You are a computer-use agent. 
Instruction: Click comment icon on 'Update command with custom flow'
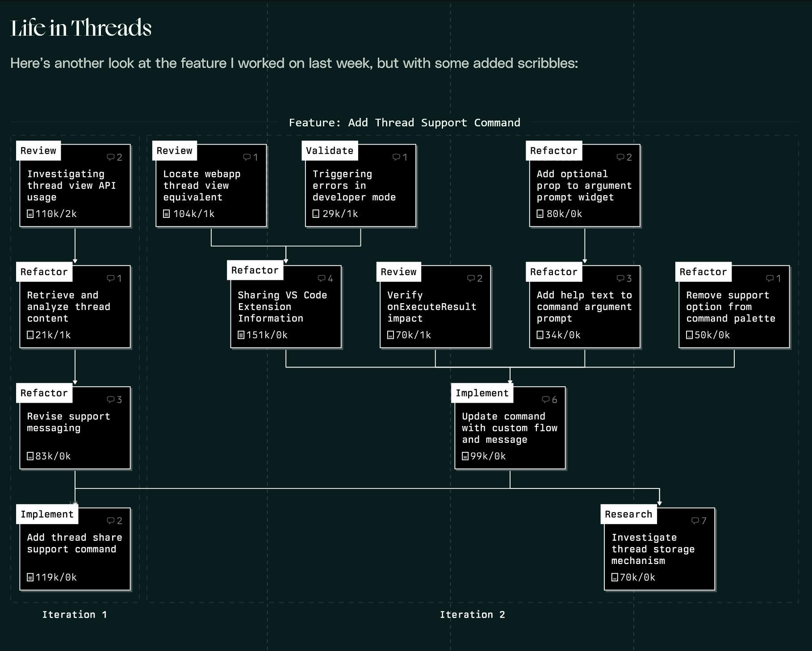(x=546, y=400)
